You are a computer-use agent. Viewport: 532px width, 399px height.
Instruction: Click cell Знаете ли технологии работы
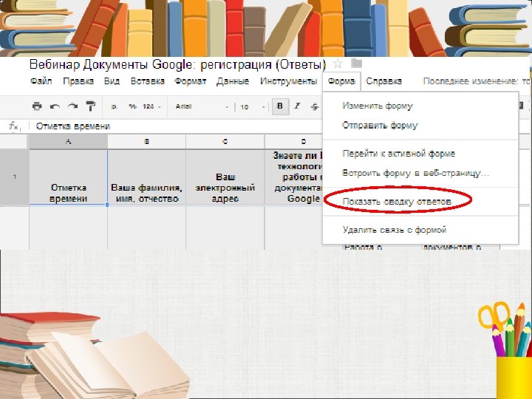294,177
